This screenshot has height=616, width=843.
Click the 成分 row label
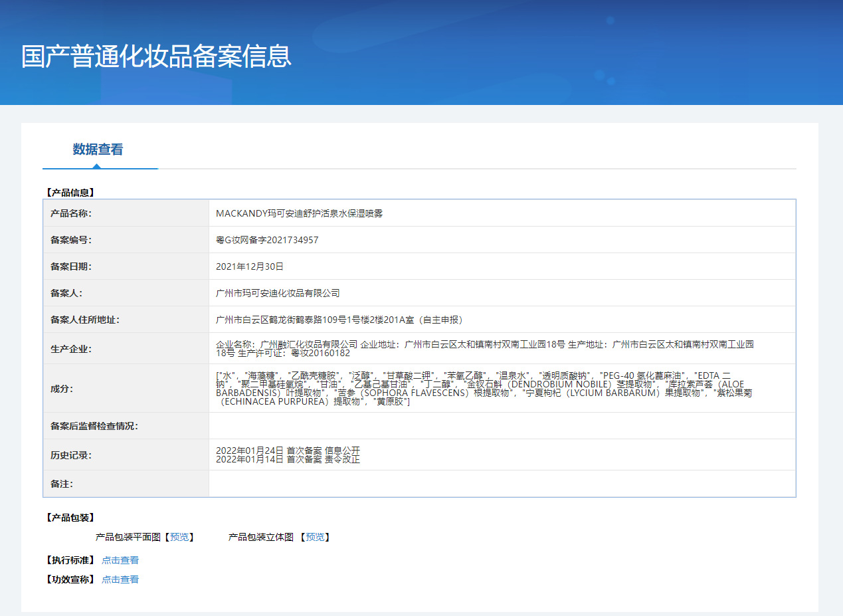point(61,389)
